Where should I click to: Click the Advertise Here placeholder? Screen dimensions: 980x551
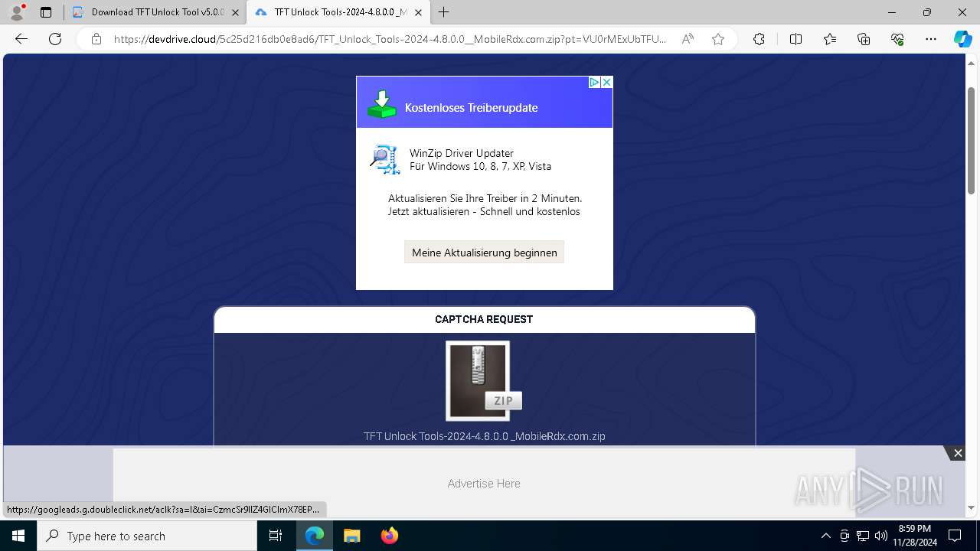(x=484, y=484)
